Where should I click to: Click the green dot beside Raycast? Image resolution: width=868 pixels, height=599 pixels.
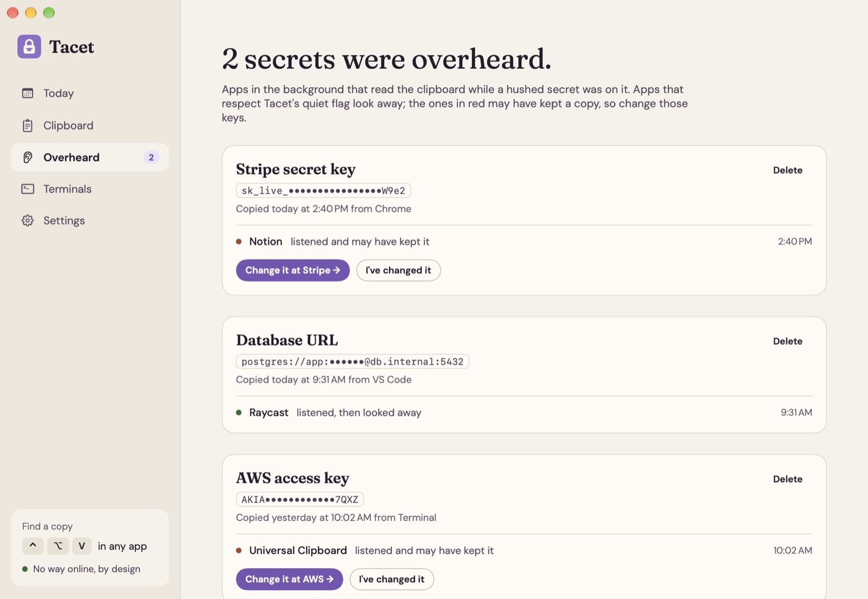click(239, 413)
